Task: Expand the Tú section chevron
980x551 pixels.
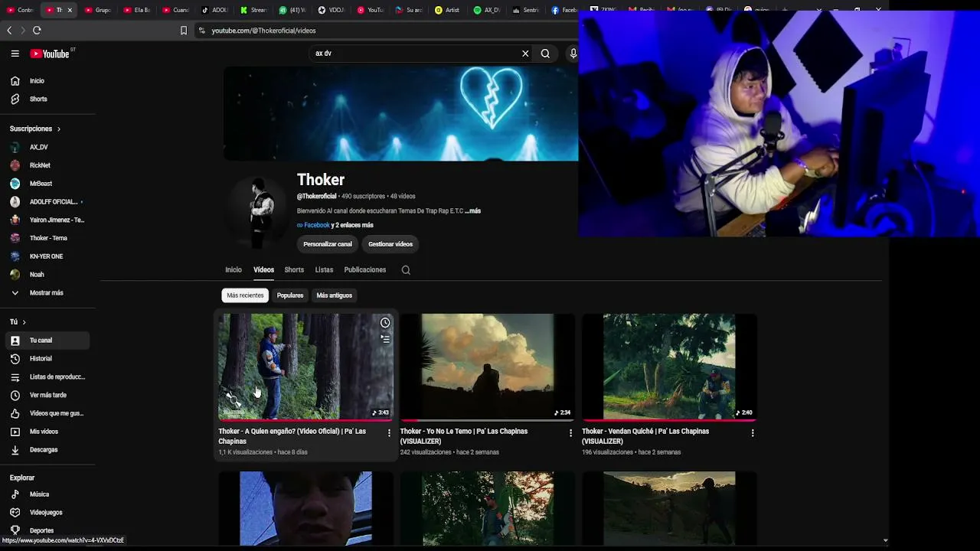Action: pos(24,322)
